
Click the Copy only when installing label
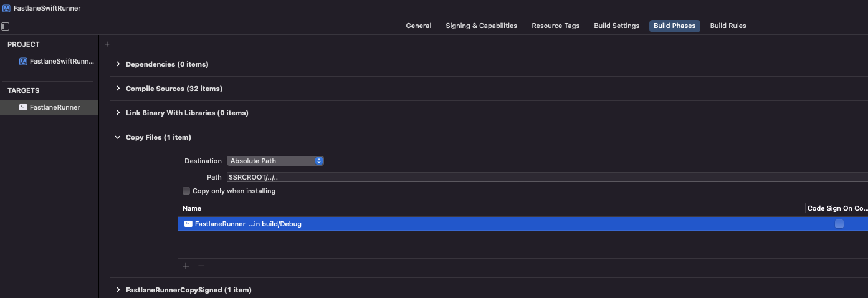point(234,191)
